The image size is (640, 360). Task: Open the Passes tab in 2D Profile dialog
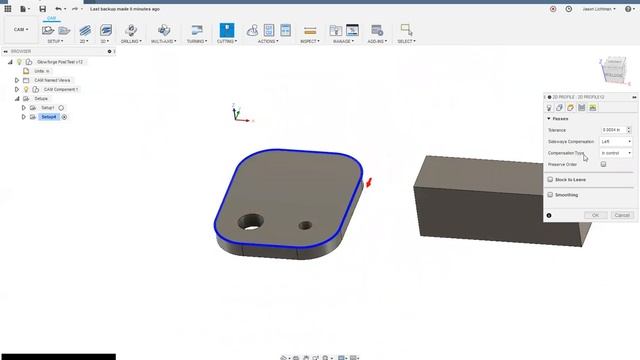(x=582, y=108)
